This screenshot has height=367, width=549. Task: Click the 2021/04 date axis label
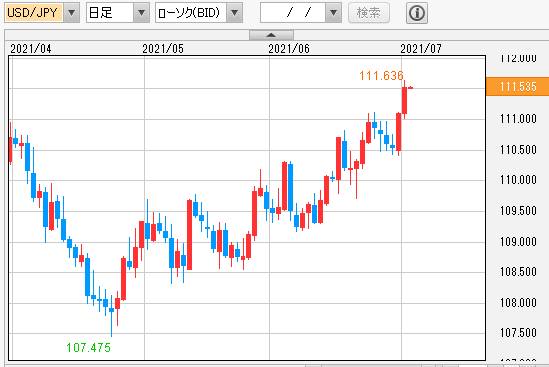click(31, 49)
